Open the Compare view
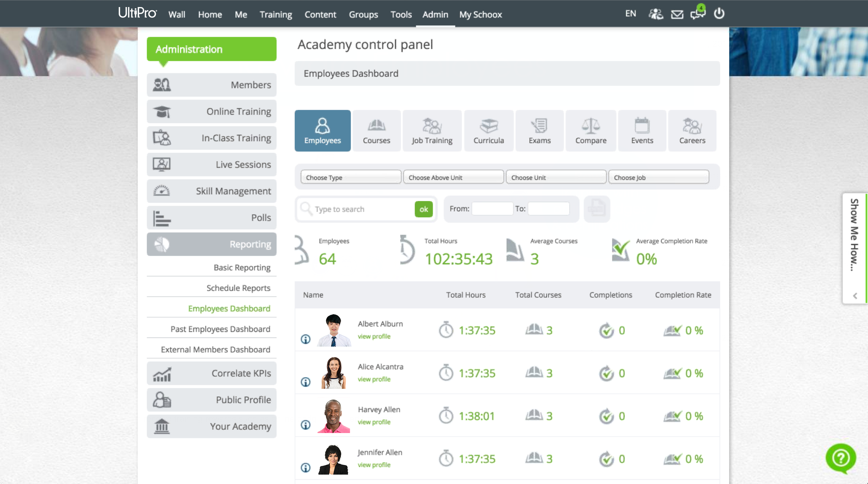The image size is (868, 484). [x=591, y=130]
